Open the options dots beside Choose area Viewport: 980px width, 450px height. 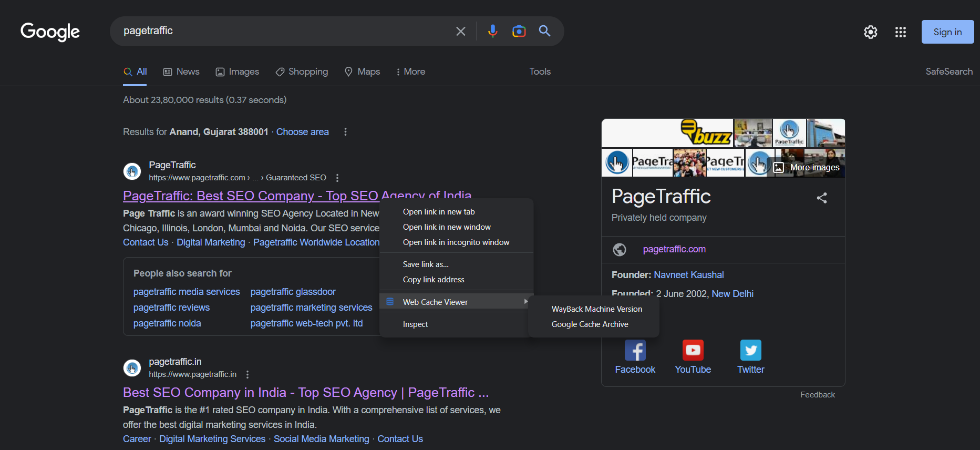(x=345, y=132)
